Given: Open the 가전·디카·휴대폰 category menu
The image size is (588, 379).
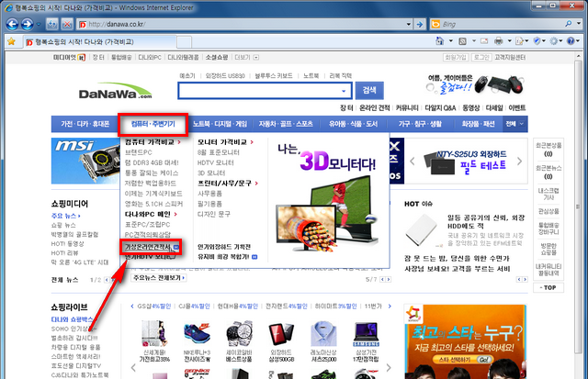Looking at the screenshot, I should [x=85, y=124].
